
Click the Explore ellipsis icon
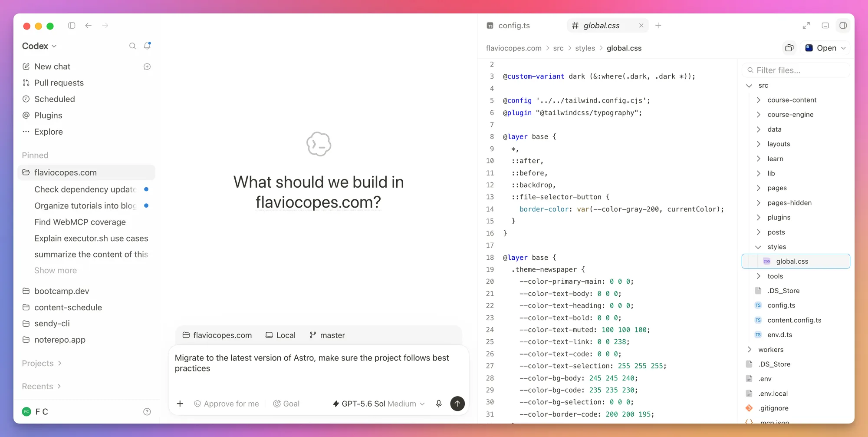(26, 132)
